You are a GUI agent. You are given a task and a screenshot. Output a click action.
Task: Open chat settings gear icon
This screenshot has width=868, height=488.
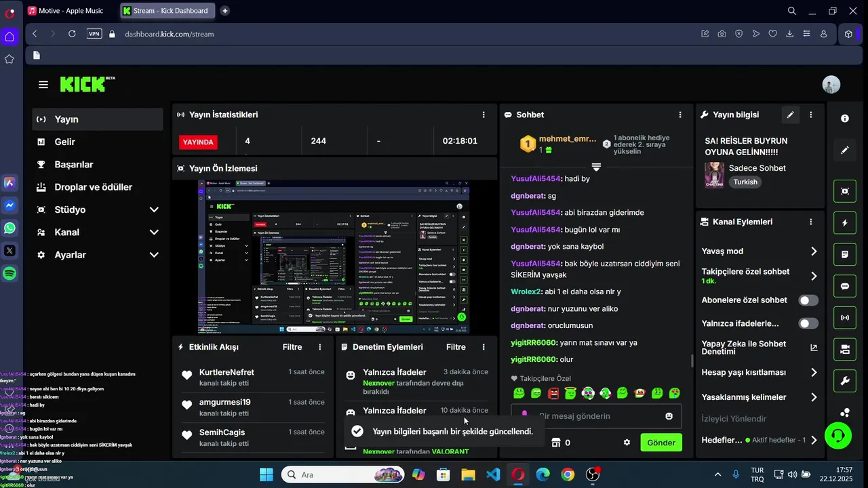627,443
